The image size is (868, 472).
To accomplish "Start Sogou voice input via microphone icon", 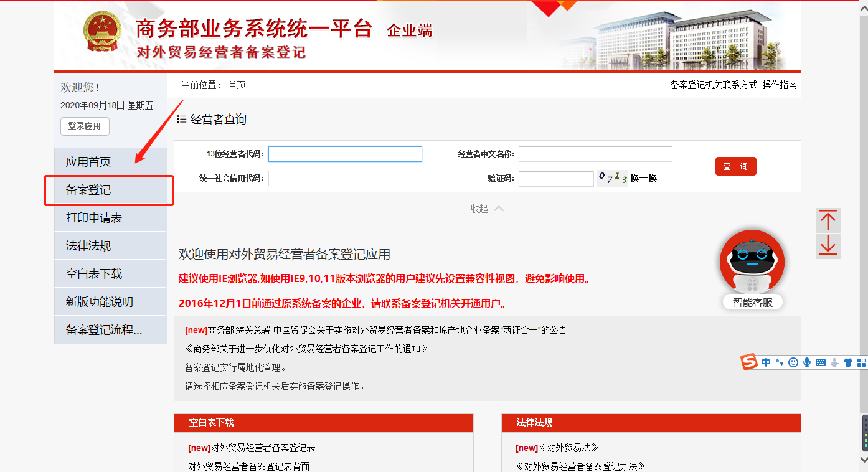I will pos(806,362).
